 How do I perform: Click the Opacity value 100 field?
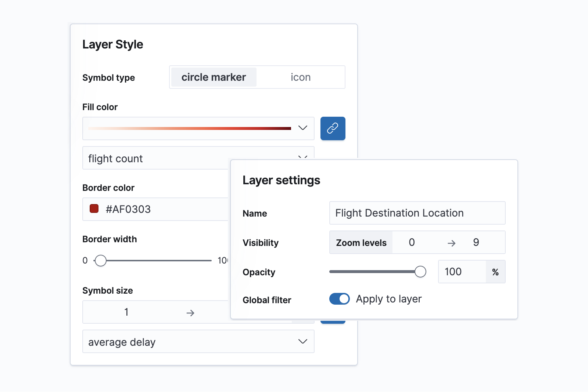point(462,272)
